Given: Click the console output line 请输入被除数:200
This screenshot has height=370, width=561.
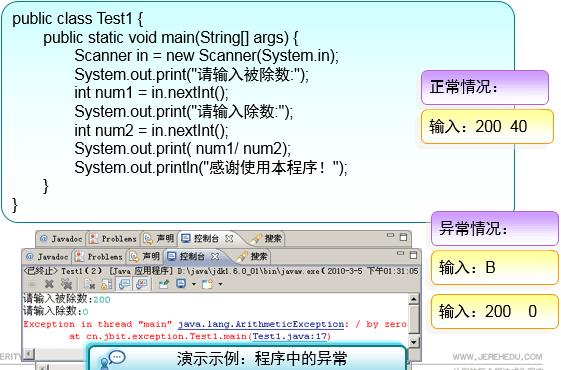Looking at the screenshot, I should (67, 299).
